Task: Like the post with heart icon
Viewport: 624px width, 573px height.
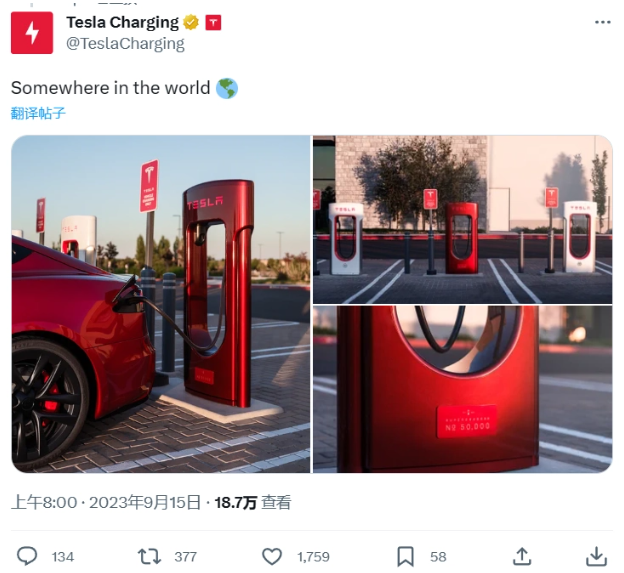Action: pos(272,556)
